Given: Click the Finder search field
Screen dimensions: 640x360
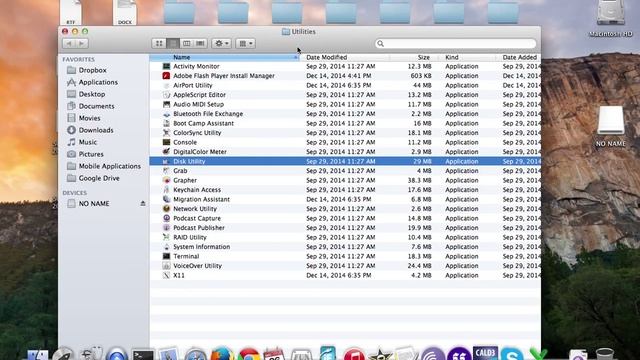Looking at the screenshot, I should pos(455,43).
